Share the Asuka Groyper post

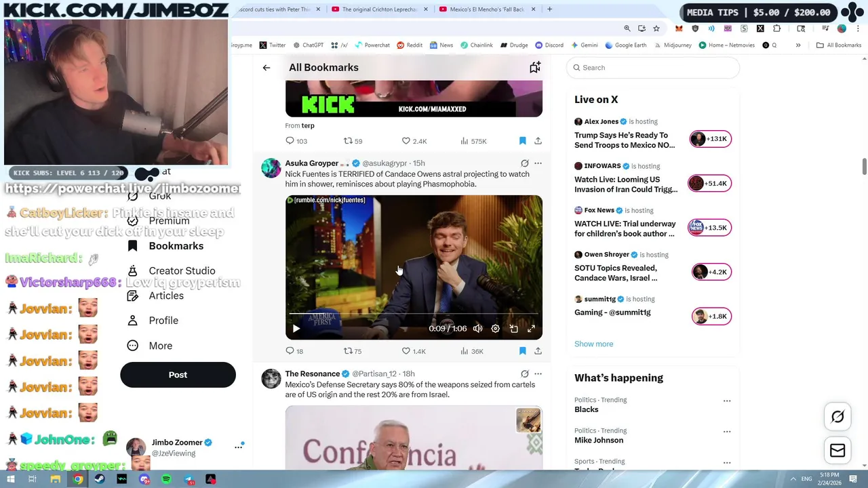[x=538, y=351]
